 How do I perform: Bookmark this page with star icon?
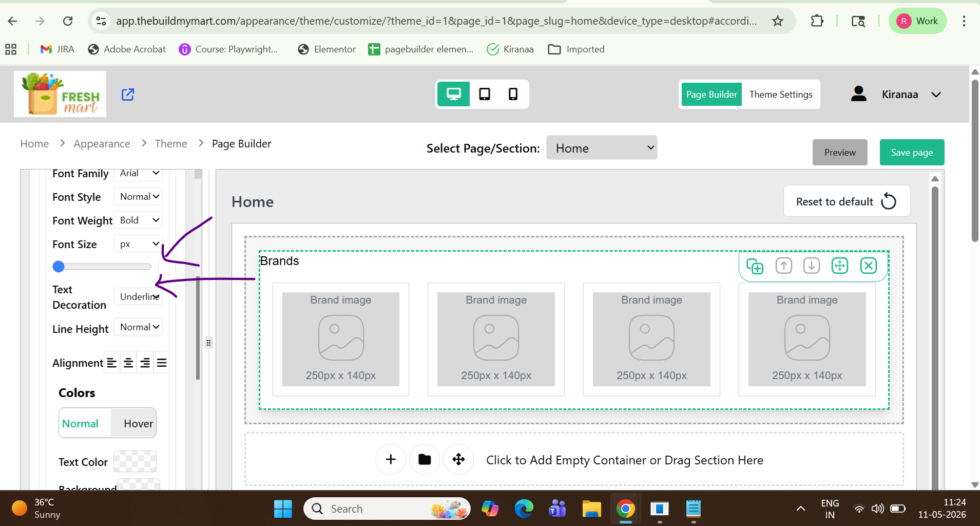[778, 21]
